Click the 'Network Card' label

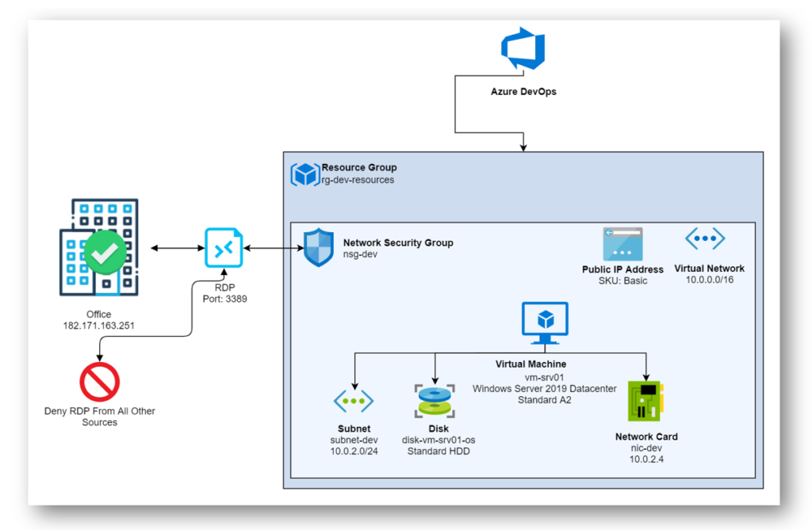point(646,437)
